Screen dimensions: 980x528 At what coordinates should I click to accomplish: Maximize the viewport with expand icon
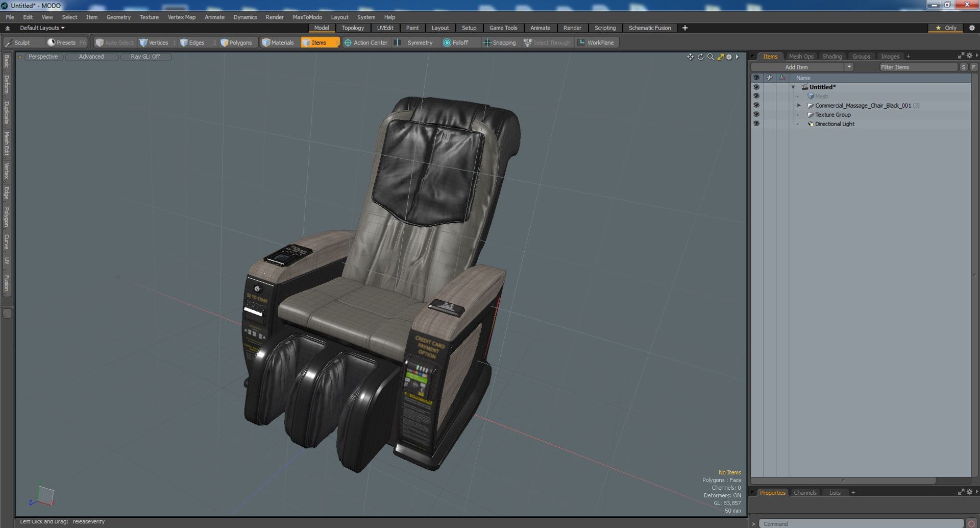[x=720, y=57]
